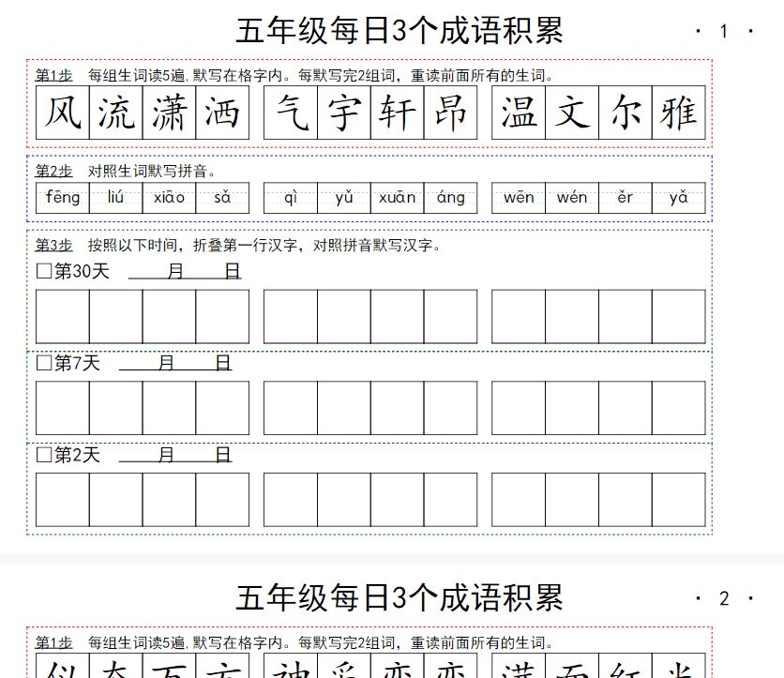Click the last empty cell in 第2天 row

tap(678, 500)
